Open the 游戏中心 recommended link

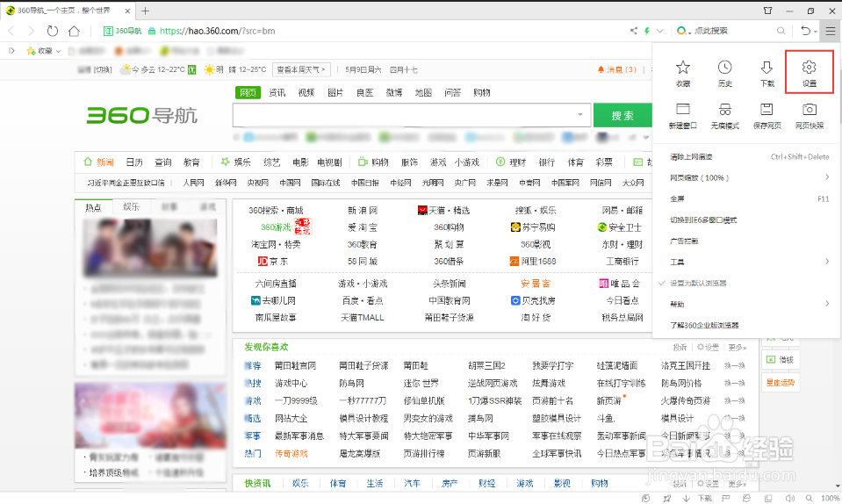tap(291, 383)
